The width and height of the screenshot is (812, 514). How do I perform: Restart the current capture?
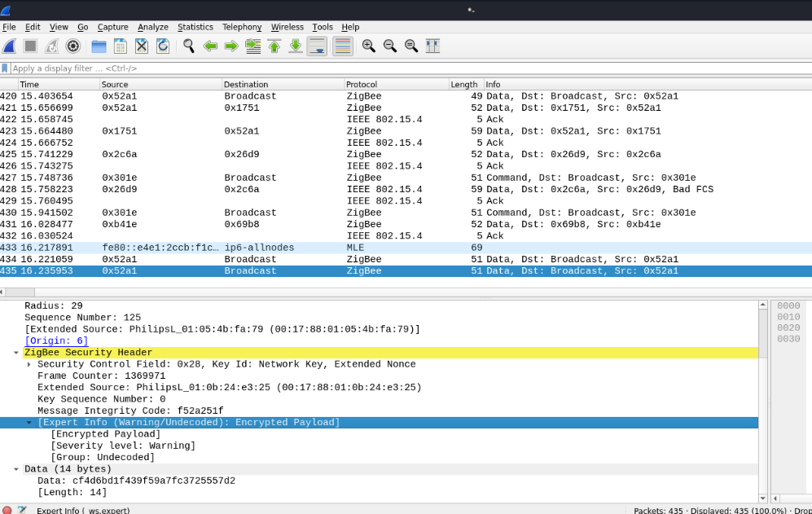tap(52, 46)
